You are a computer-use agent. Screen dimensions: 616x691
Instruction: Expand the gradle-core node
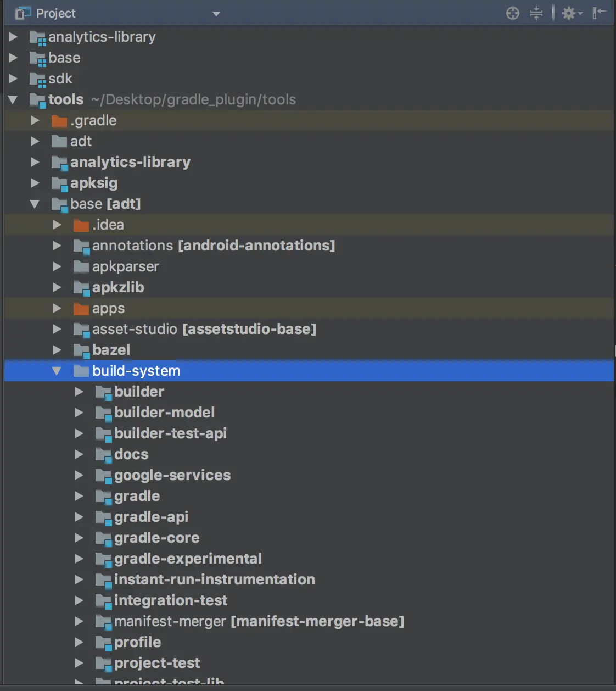(x=79, y=538)
